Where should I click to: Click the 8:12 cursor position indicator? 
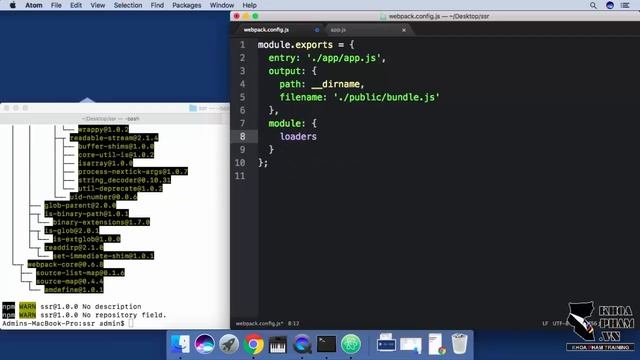point(293,324)
